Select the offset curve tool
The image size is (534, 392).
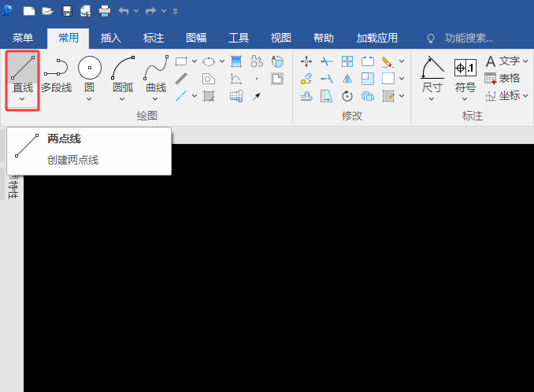(x=306, y=96)
